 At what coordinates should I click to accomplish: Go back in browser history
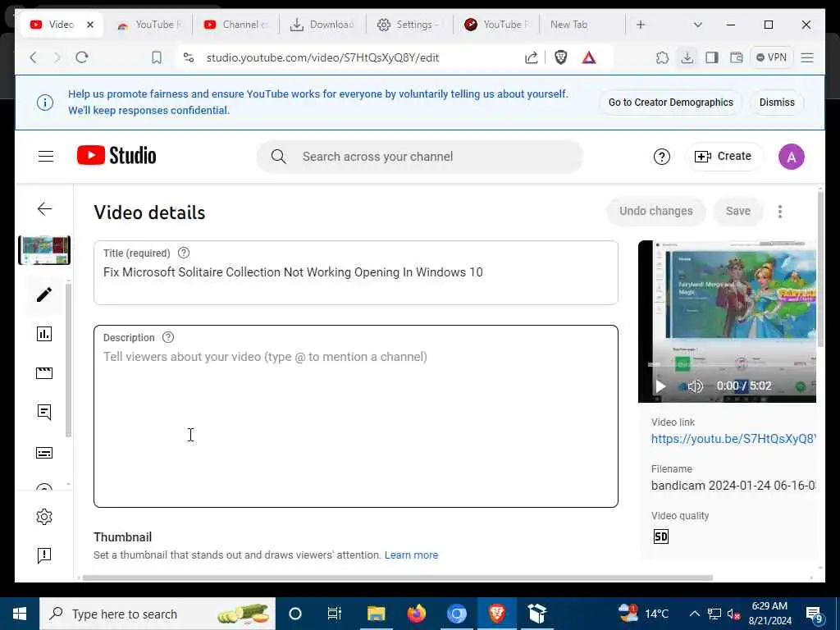[33, 57]
